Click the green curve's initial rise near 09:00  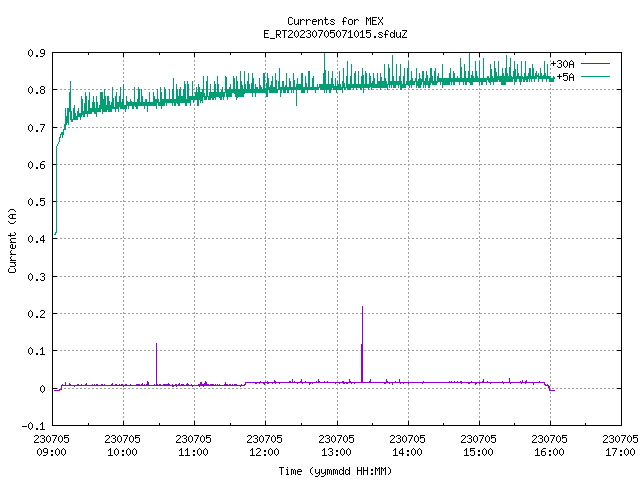(56, 190)
